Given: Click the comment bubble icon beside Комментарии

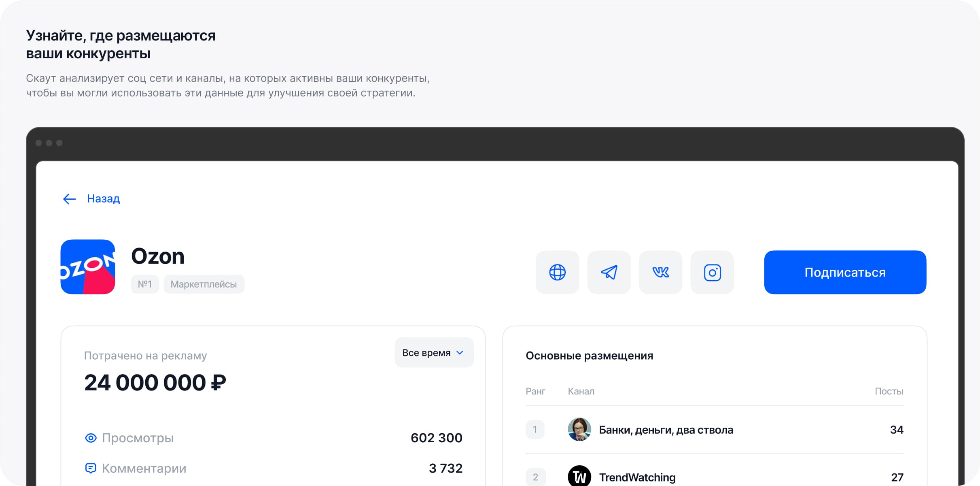Looking at the screenshot, I should pos(91,468).
